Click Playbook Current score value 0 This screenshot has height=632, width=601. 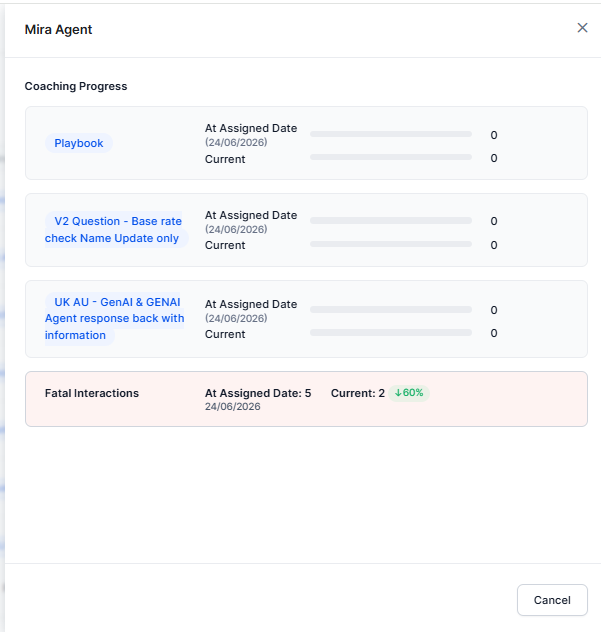[x=494, y=158]
